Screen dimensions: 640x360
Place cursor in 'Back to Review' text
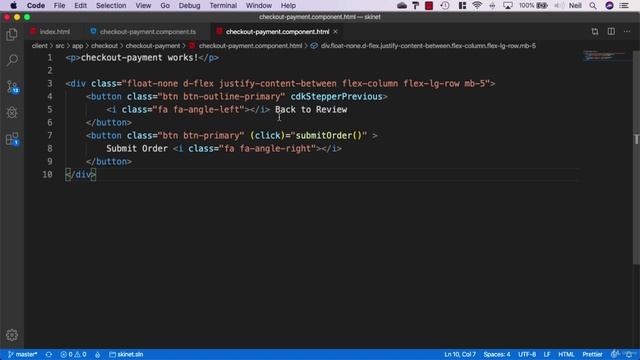click(x=311, y=109)
